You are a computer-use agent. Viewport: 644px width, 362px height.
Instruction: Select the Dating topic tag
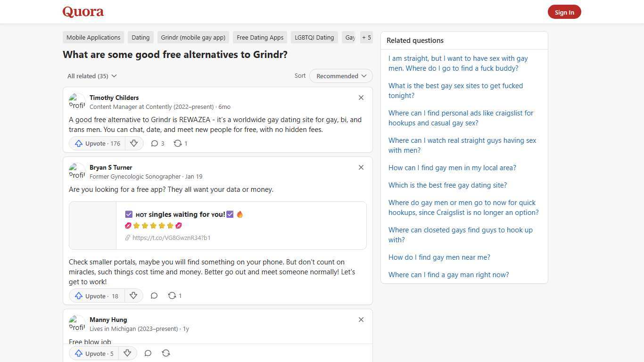(140, 37)
